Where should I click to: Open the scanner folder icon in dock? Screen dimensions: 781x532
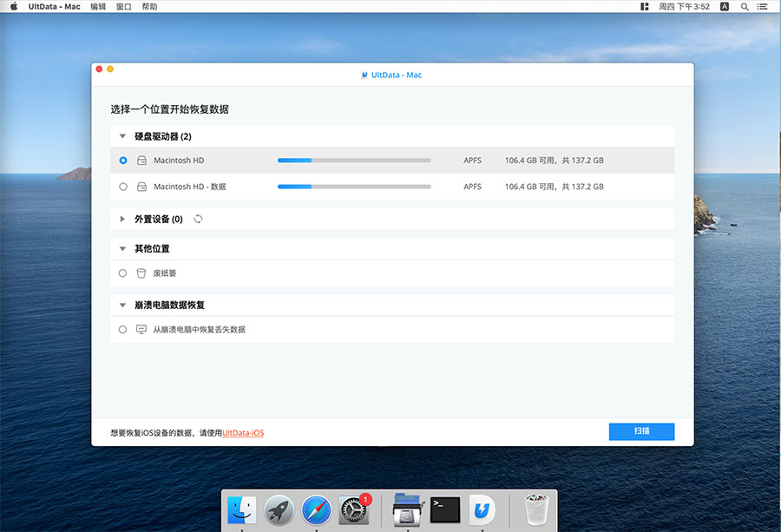408,510
